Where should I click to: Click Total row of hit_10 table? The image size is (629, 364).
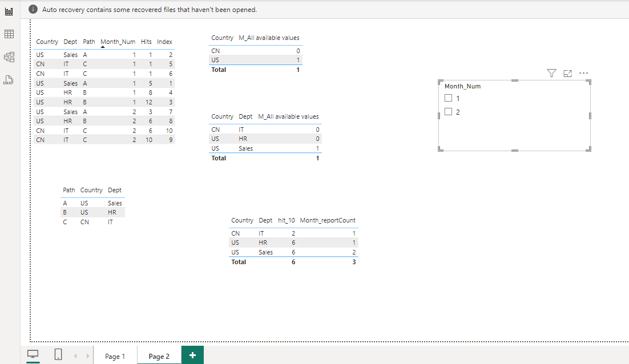[x=293, y=262]
